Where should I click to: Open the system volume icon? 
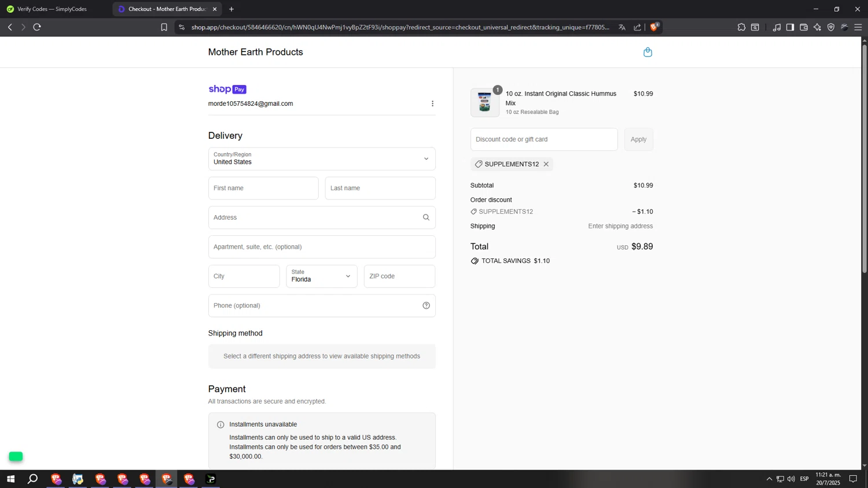click(x=791, y=479)
